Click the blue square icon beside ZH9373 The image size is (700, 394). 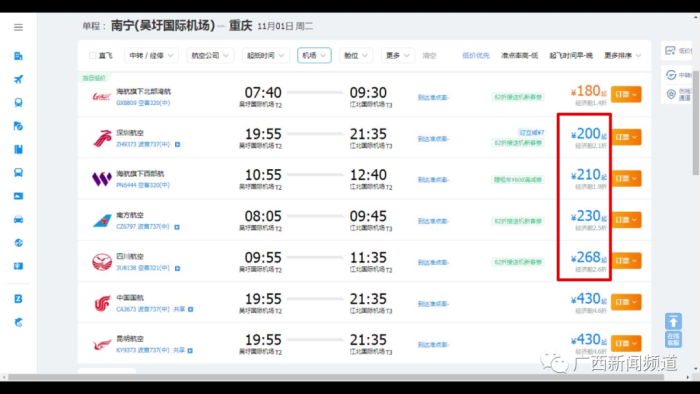pyautogui.click(x=177, y=145)
